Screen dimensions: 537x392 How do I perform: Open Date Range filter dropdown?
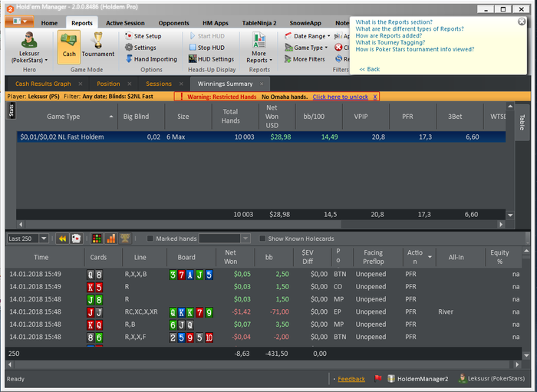pos(307,36)
